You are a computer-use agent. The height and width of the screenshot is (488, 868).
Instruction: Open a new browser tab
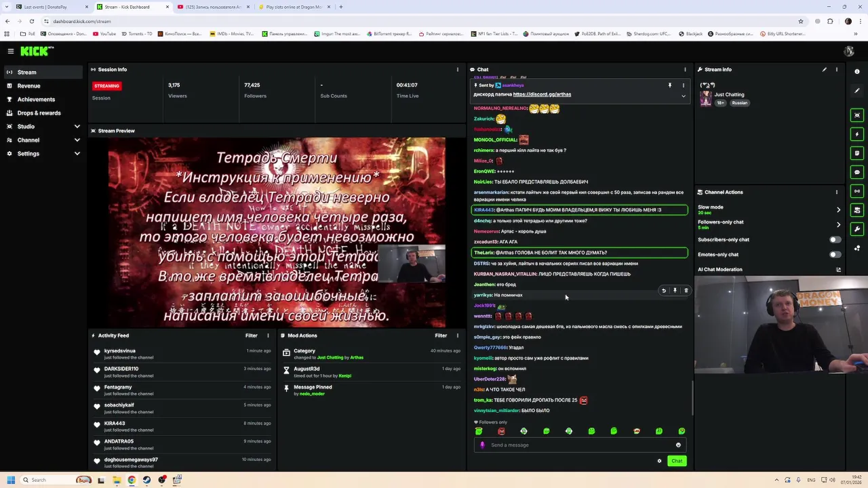(x=341, y=7)
